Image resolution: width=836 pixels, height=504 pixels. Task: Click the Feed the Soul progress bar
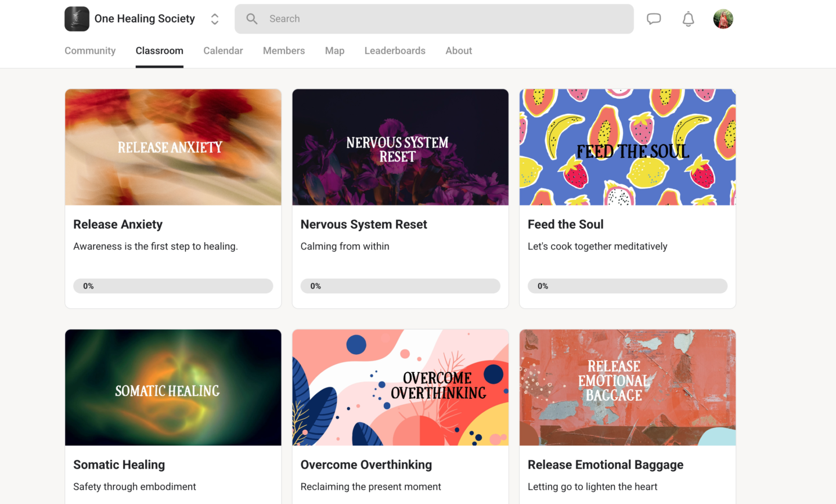[628, 286]
